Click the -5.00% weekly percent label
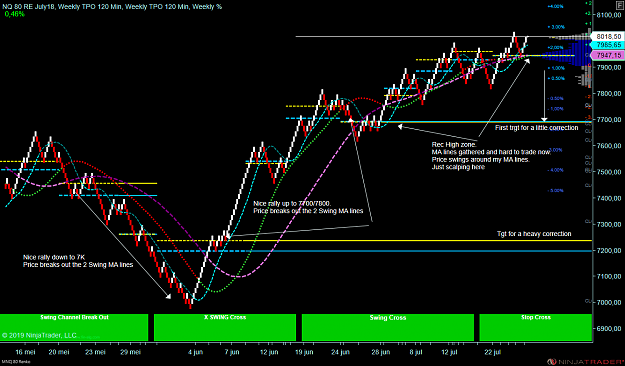This screenshot has width=625, height=366. [556, 191]
